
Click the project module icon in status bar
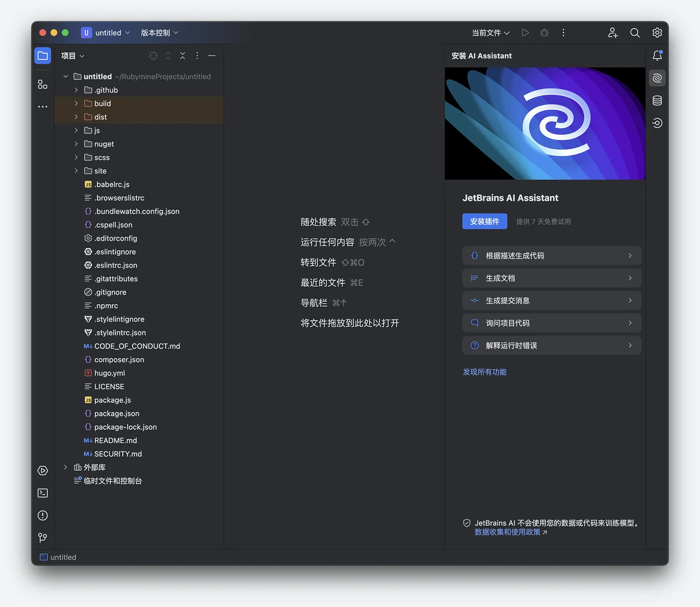coord(43,557)
